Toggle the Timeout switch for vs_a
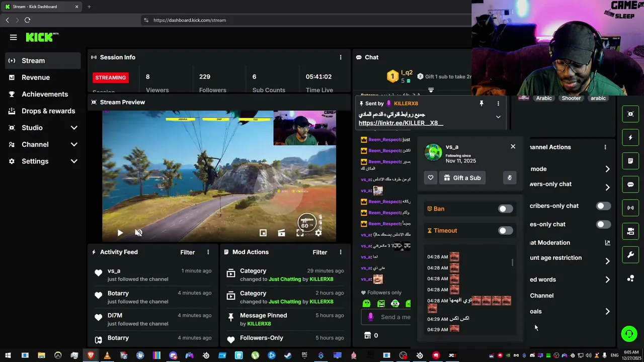The height and width of the screenshot is (362, 644). pyautogui.click(x=505, y=230)
